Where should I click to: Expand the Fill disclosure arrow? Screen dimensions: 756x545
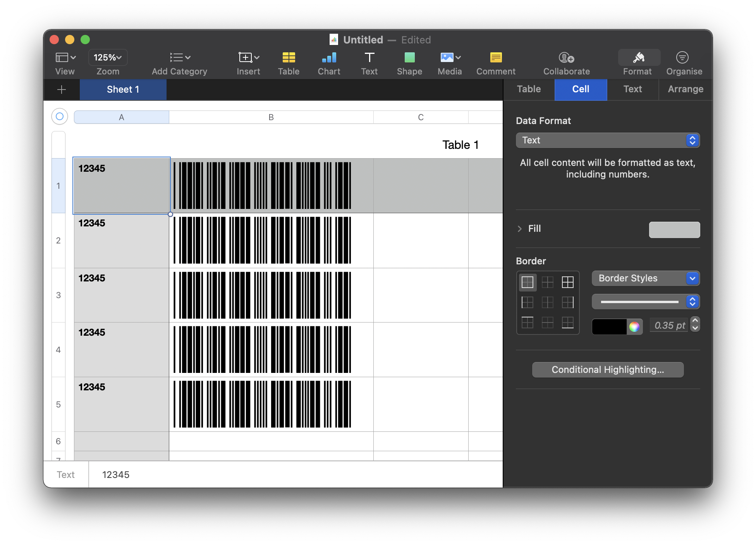[520, 229]
